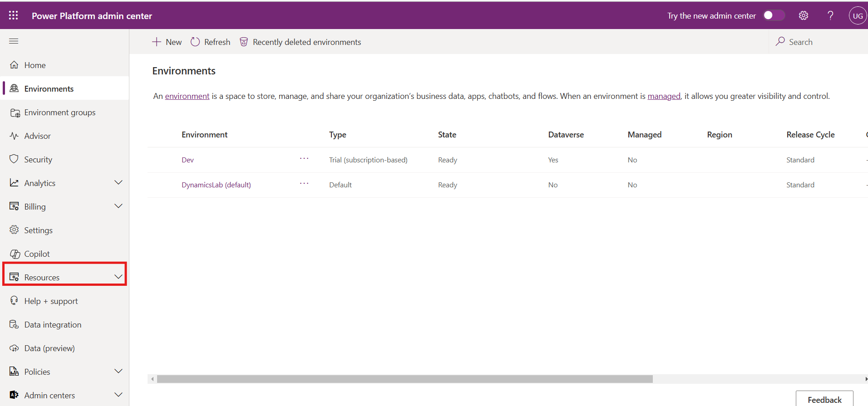
Task: Expand the Billing section chevron
Action: tap(118, 206)
